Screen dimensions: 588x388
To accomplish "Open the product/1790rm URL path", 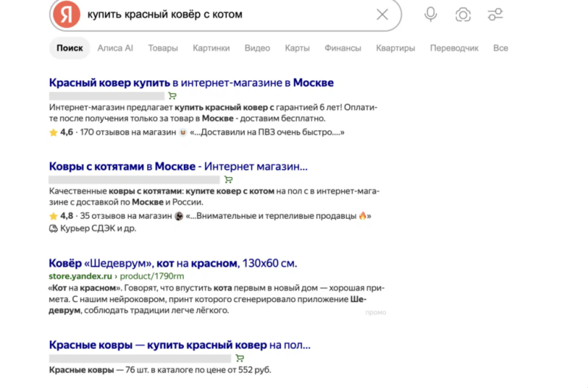I will pyautogui.click(x=152, y=276).
